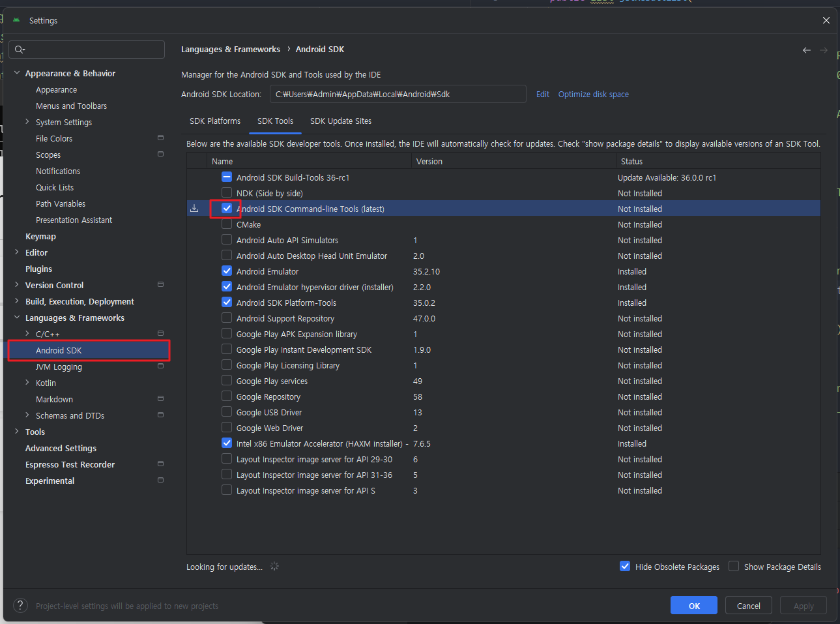Click the project-level icon next to Markdown
840x624 pixels.
pos(160,399)
